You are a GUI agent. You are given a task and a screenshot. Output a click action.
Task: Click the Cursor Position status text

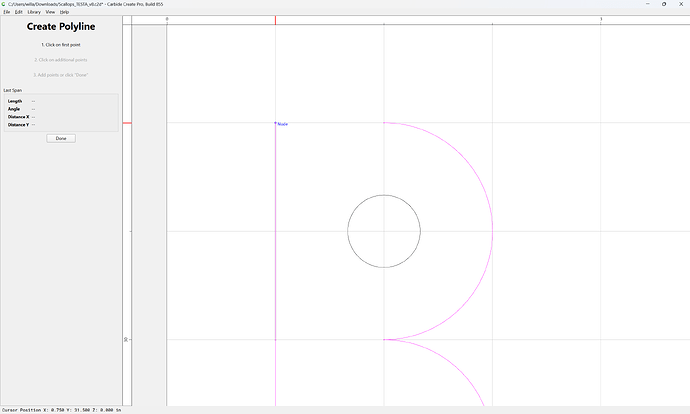click(x=62, y=410)
